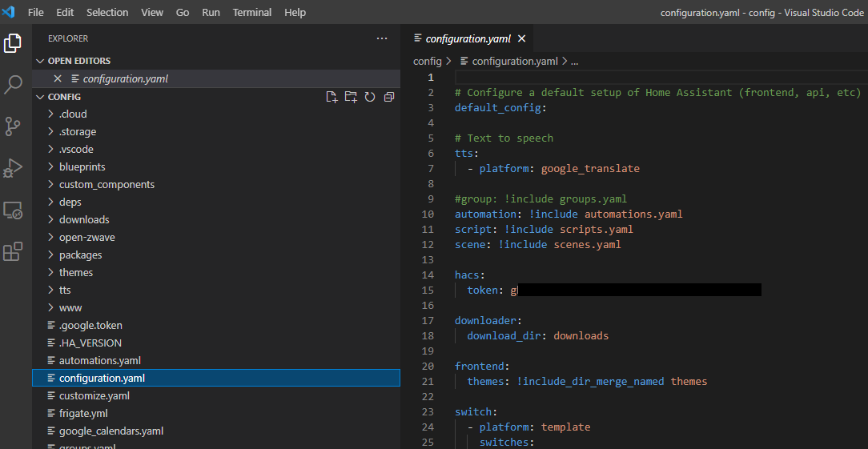Create new folder in CONFIG folder
The image size is (868, 449).
351,97
